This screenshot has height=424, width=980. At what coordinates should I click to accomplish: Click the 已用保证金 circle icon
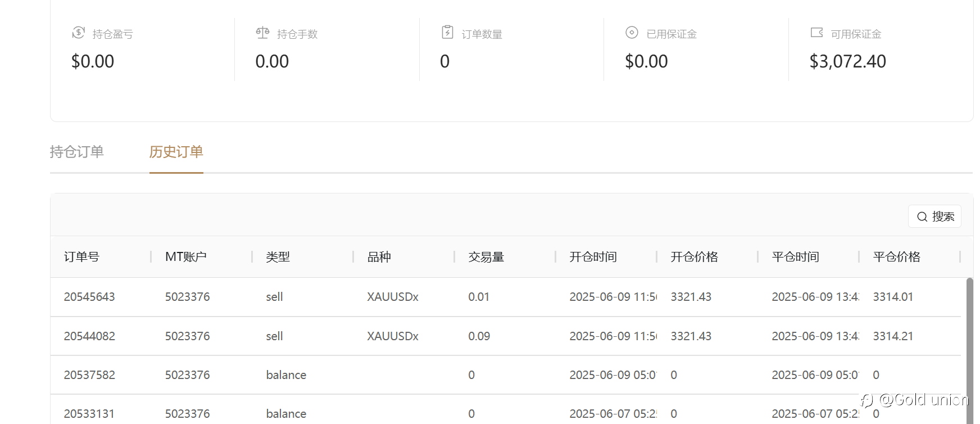tap(632, 33)
